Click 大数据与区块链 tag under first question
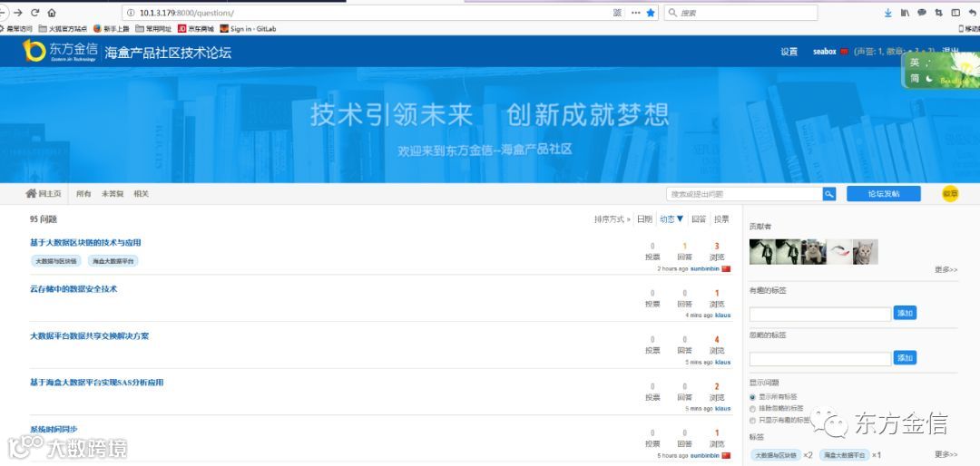The image size is (980, 466). (x=56, y=261)
